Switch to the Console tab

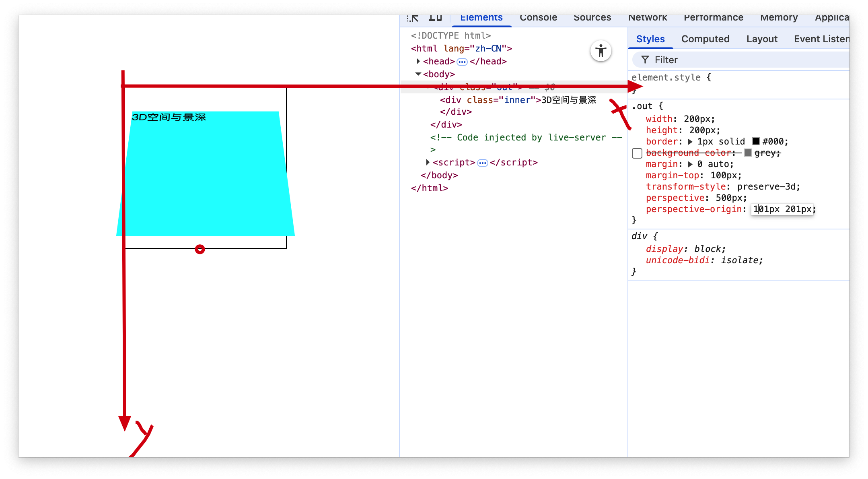pyautogui.click(x=538, y=18)
